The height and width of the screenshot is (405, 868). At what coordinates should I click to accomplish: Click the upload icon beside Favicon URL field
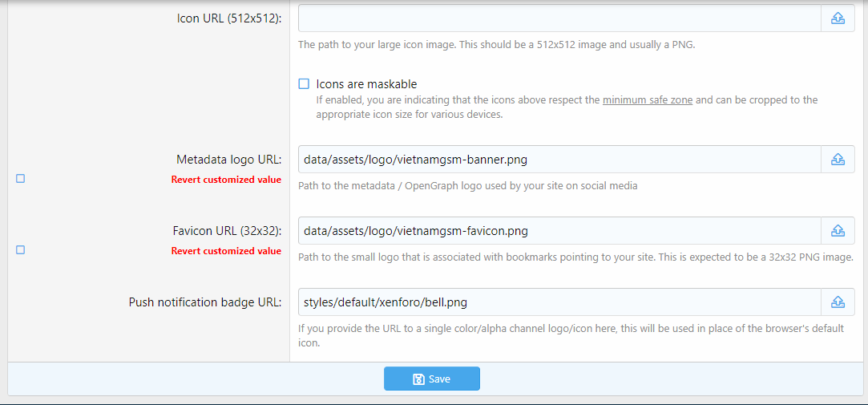tap(838, 231)
